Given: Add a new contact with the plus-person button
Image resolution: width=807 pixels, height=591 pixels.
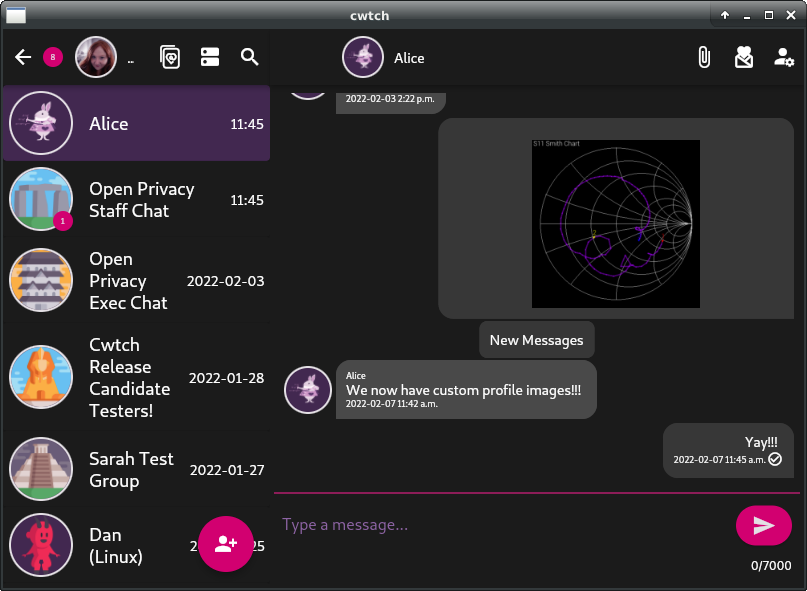Looking at the screenshot, I should coord(226,544).
